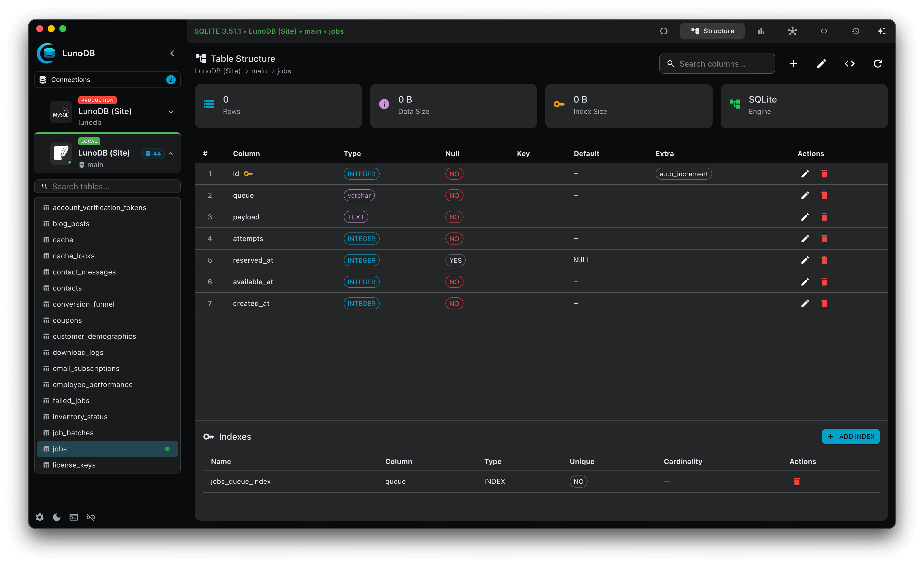924x566 pixels.
Task: Refresh the table structure with the refresh icon
Action: pos(878,63)
